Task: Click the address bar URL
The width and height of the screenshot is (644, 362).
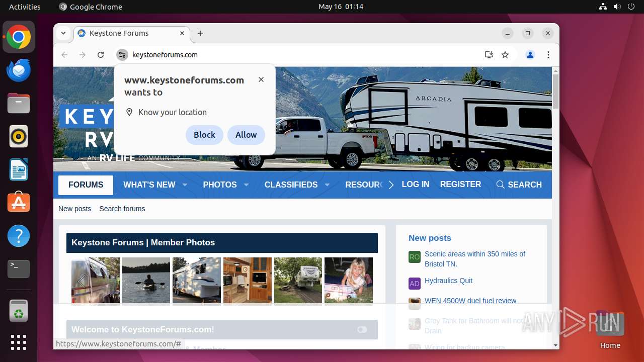Action: click(x=165, y=55)
